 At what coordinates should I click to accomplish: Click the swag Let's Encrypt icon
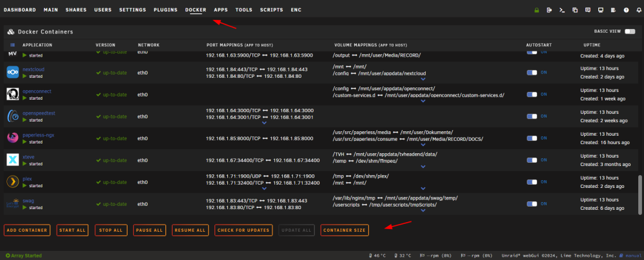[13, 204]
